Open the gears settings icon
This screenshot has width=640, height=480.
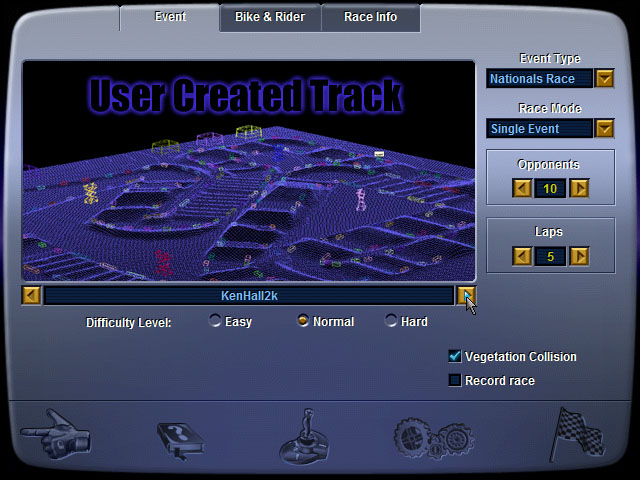434,438
